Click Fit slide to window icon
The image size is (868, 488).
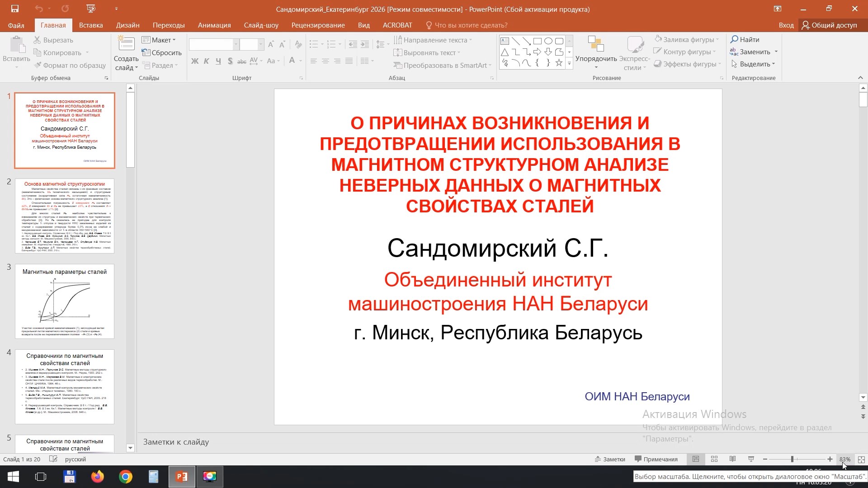tap(861, 459)
